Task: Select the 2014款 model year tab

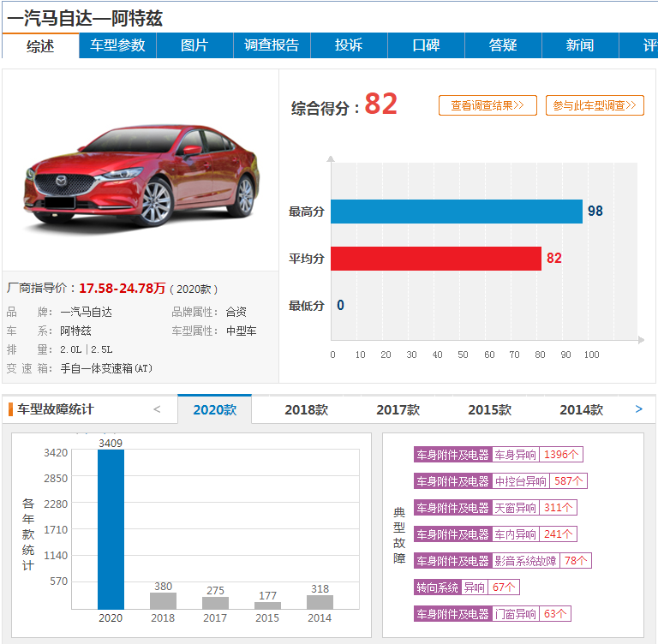Action: (x=581, y=409)
